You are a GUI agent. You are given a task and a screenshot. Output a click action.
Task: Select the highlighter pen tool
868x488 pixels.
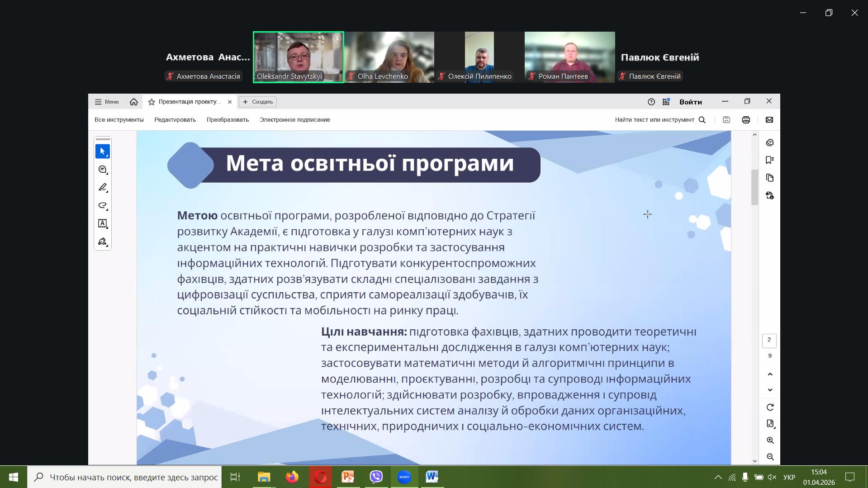103,187
